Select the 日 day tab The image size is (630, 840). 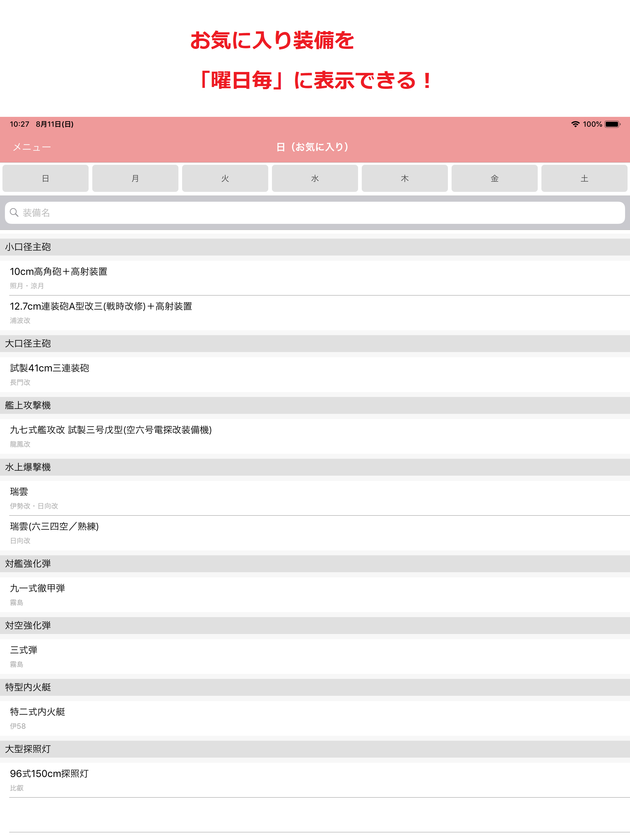tap(46, 178)
